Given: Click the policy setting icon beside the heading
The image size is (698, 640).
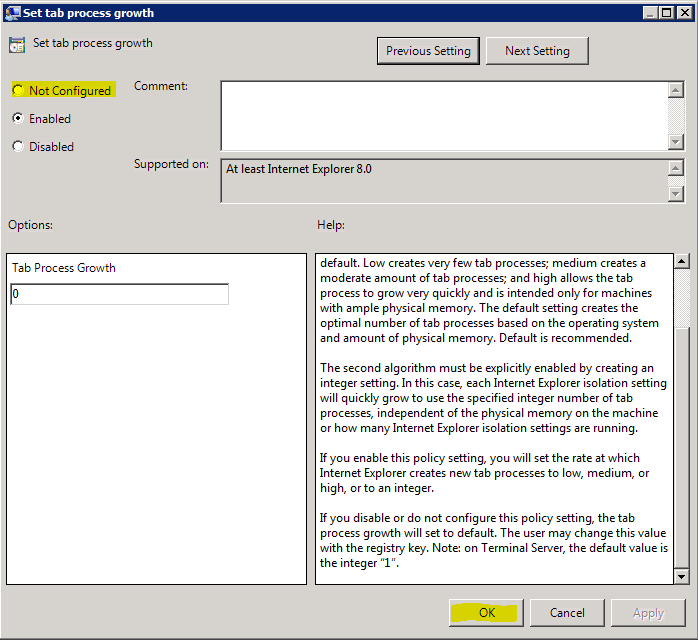Looking at the screenshot, I should 17,45.
